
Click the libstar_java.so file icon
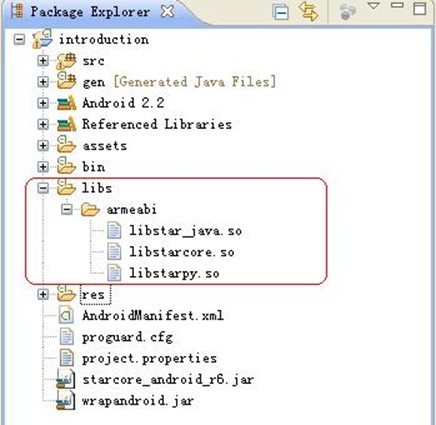click(x=114, y=231)
